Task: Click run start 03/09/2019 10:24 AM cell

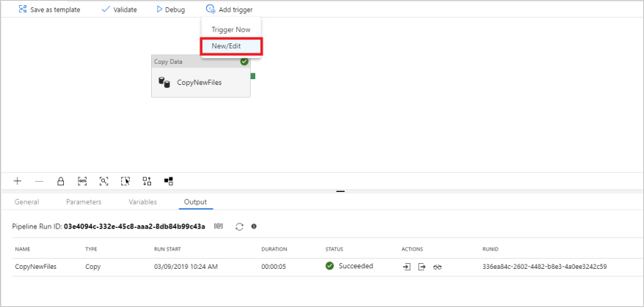Action: click(186, 267)
